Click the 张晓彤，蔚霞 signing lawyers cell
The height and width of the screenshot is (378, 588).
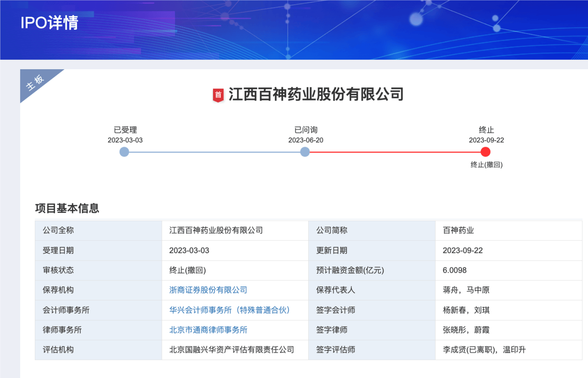tap(466, 330)
